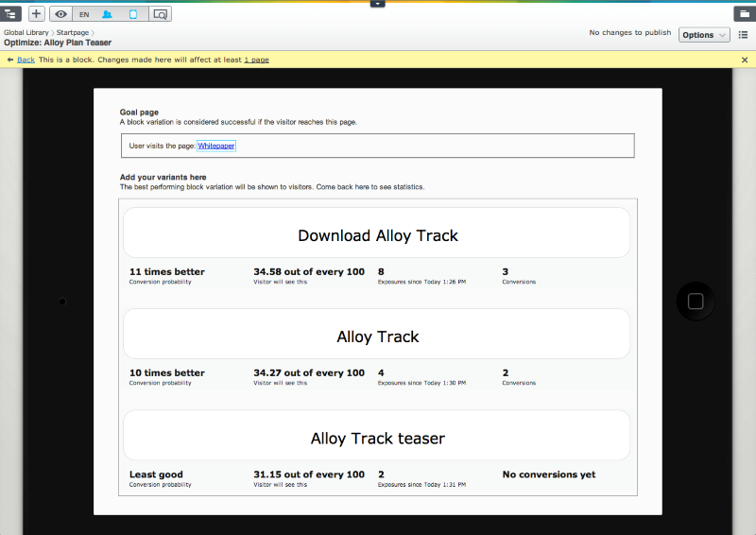The image size is (756, 535).
Task: Click Startpage in breadcrumb
Action: click(x=73, y=33)
